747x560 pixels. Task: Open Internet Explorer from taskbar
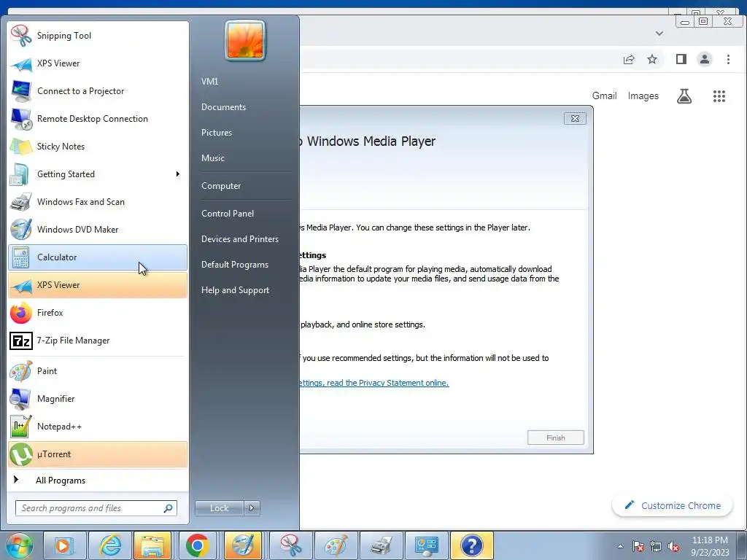click(x=110, y=545)
